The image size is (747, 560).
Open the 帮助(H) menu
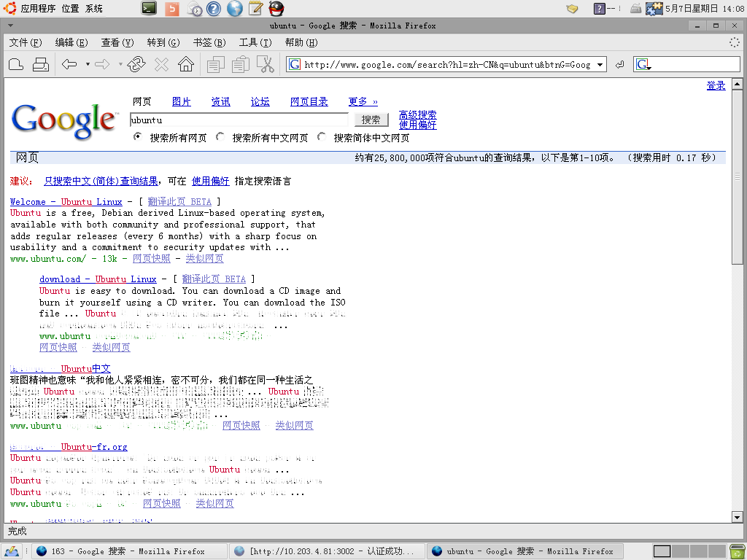coord(301,43)
